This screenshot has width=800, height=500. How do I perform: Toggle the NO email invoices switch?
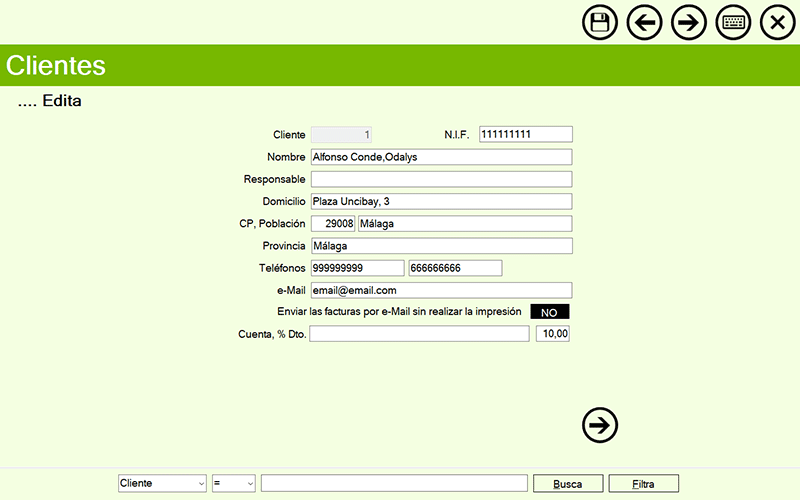click(x=549, y=312)
